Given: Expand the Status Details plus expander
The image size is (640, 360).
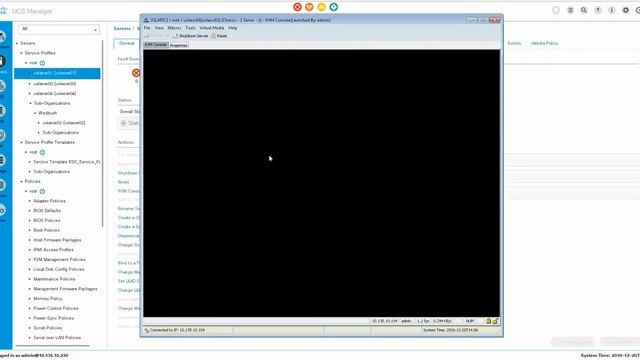Looking at the screenshot, I should (x=123, y=123).
